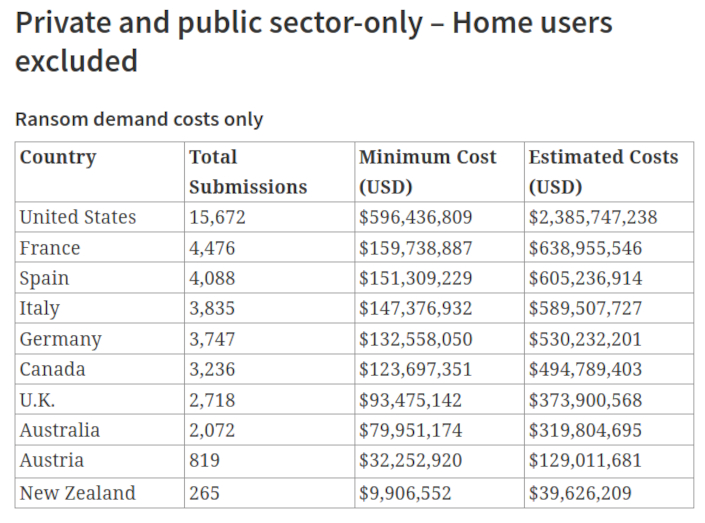This screenshot has width=705, height=523.
Task: Click the New Zealand country cell
Action: point(78,492)
